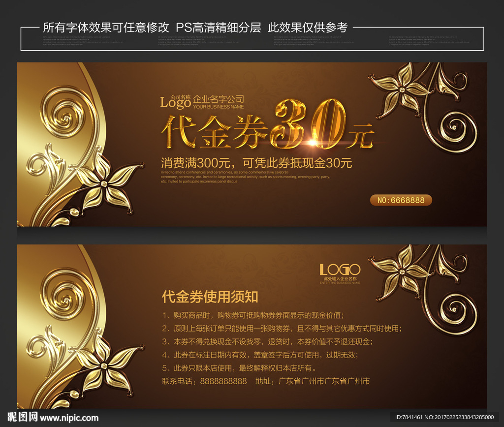Screen dimensions: 504x427
Task: Click the 代金券使用须知 heading
Action: point(210,297)
